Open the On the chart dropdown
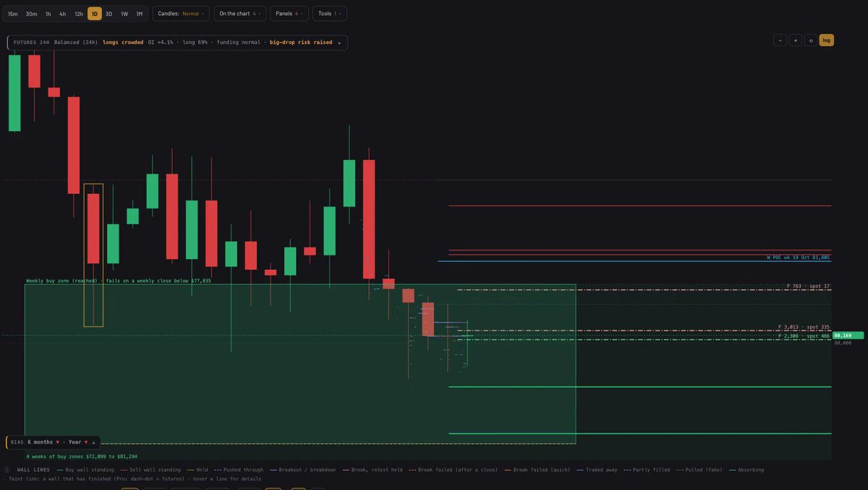This screenshot has width=868, height=490. tap(240, 14)
